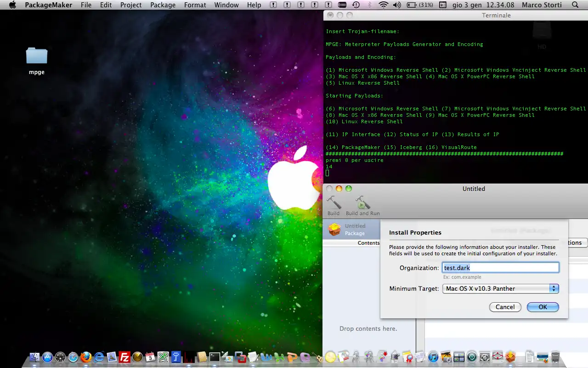Open Internet Explorer icon in Dock

coord(99,356)
